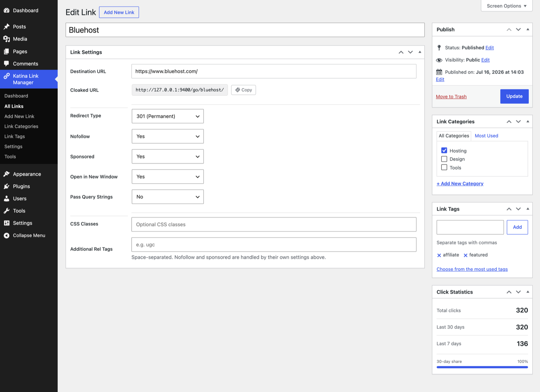Screen dimensions: 540x392
Task: Remove the featured tag
Action: pyautogui.click(x=465, y=255)
